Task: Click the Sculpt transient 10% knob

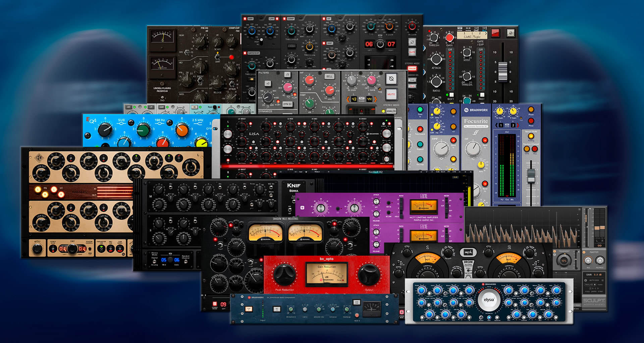Action: tap(564, 260)
